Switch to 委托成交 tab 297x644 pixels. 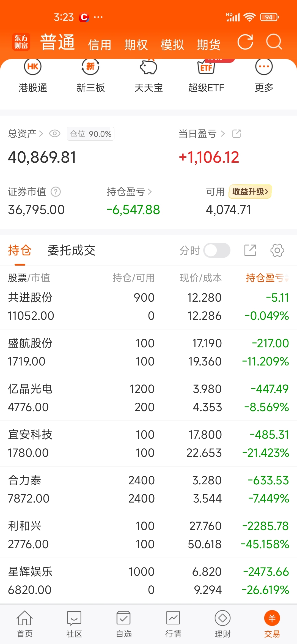click(x=71, y=250)
